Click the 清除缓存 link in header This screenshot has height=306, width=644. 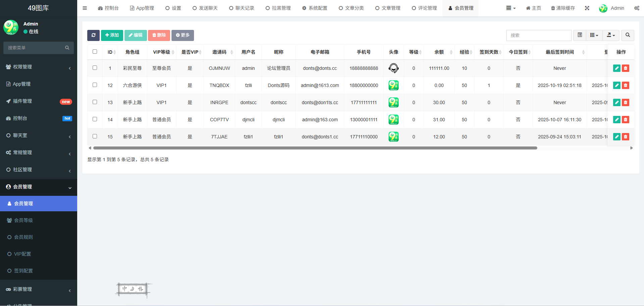pos(563,8)
